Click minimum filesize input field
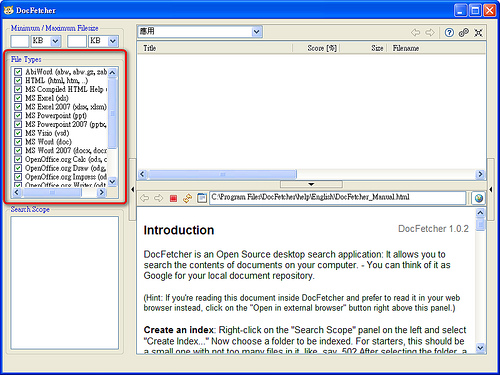This screenshot has height=375, width=500. point(20,41)
